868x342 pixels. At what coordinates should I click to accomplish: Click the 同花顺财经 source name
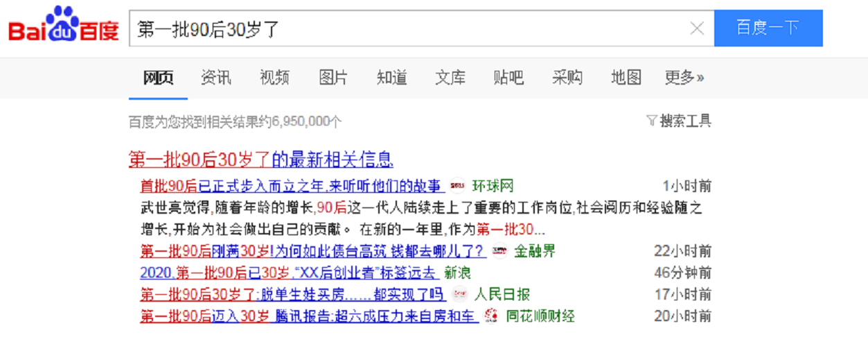[x=540, y=316]
